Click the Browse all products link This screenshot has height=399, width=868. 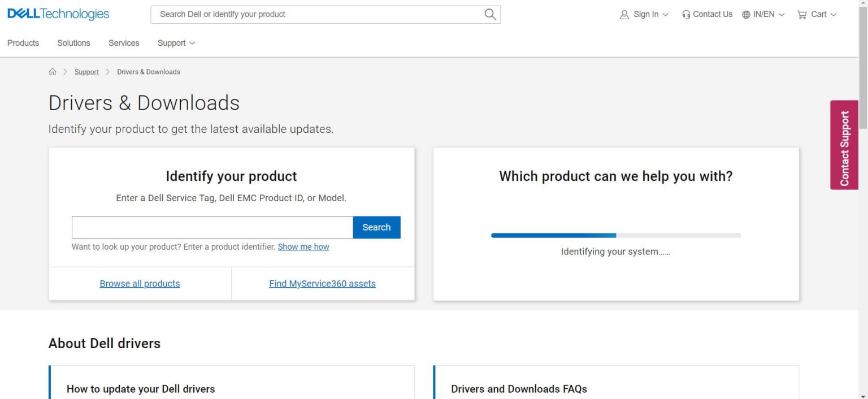point(140,283)
